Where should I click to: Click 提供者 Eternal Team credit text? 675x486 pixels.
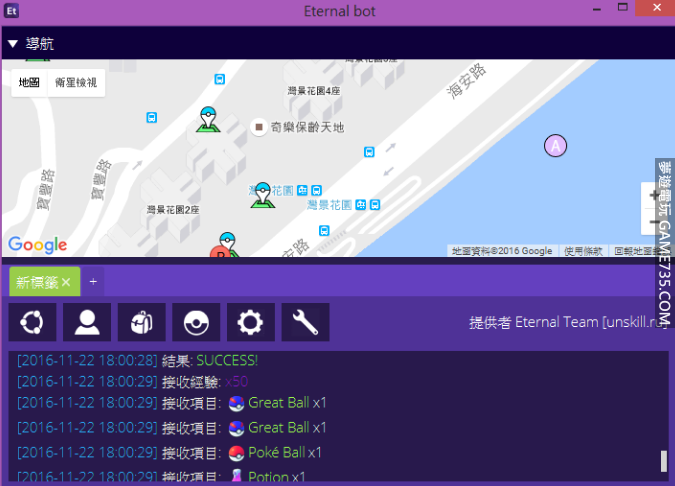pos(568,322)
